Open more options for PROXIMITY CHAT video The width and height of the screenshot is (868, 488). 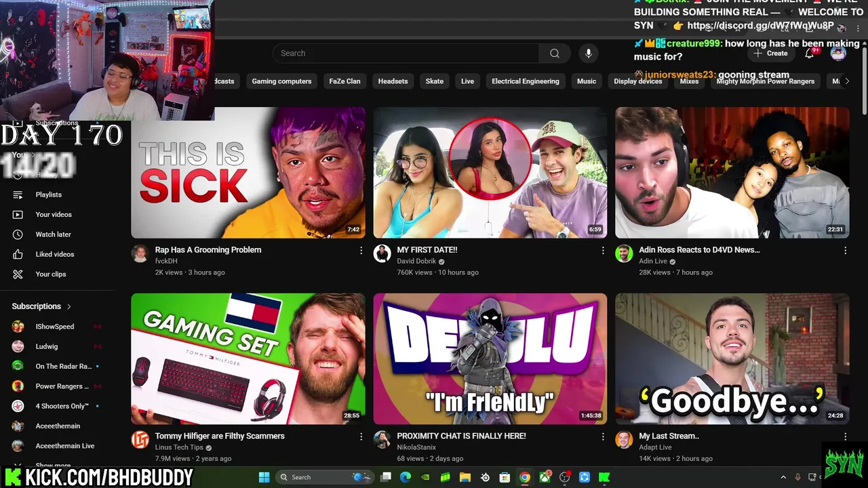603,437
